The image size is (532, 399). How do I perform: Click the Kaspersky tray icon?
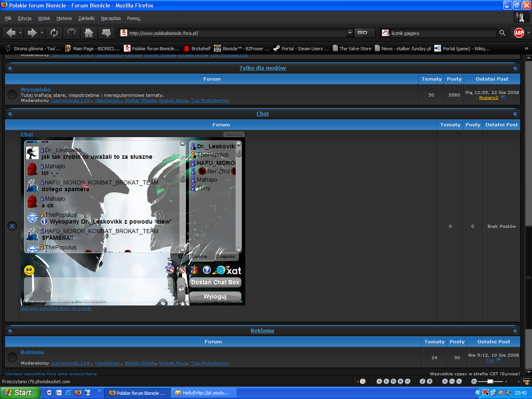485,393
